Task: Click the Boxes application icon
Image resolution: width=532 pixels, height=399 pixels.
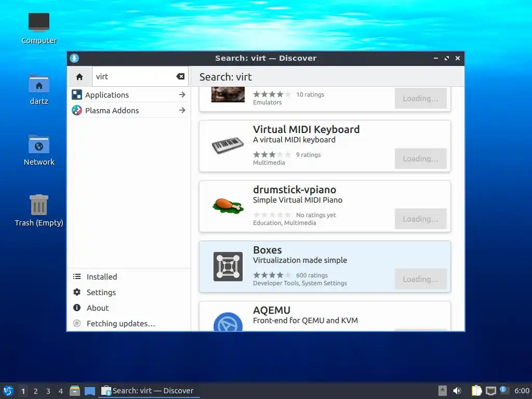Action: coord(228,267)
